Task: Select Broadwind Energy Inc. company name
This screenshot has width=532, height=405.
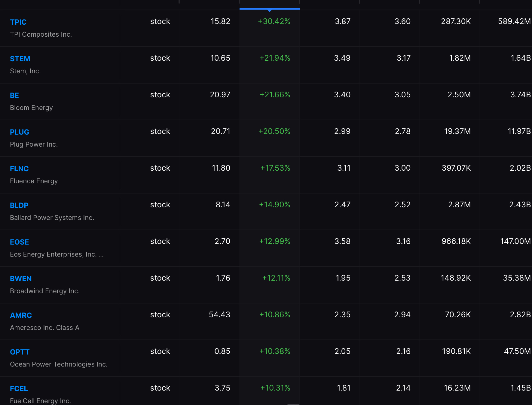Action: (x=45, y=291)
